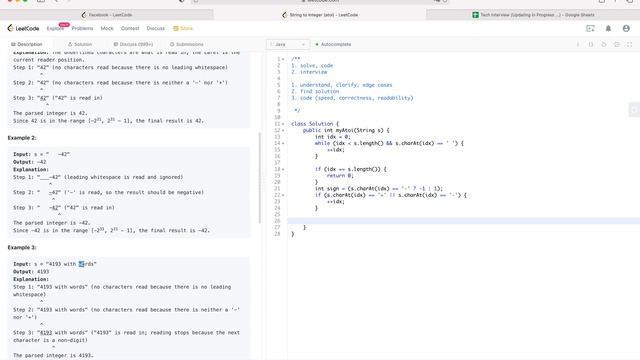Collapse the while loop fold at line 14
This screenshot has width=640, height=360.
click(x=283, y=143)
